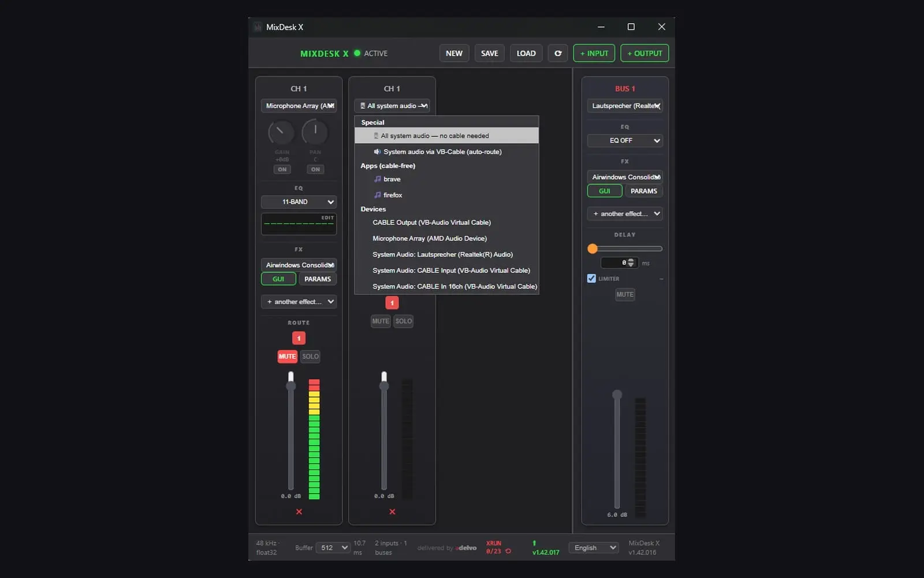The image size is (924, 578).
Task: Click the SAVE button
Action: click(x=490, y=53)
